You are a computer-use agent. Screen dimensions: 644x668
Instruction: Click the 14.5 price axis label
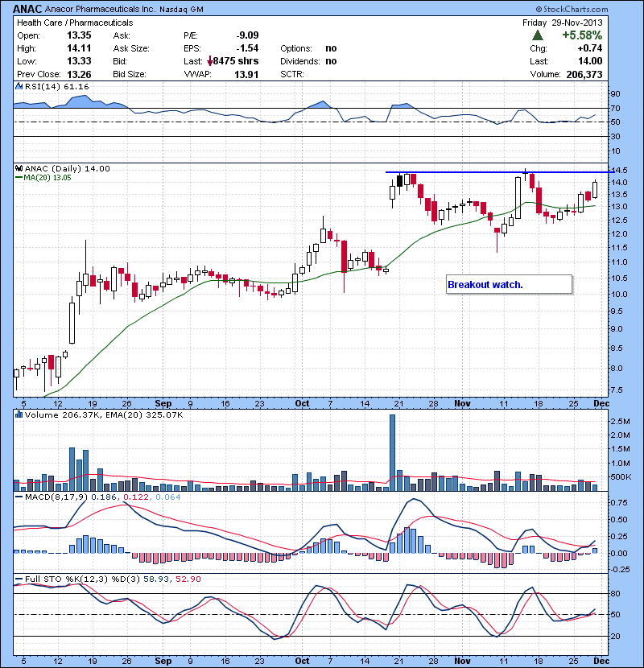[x=618, y=171]
